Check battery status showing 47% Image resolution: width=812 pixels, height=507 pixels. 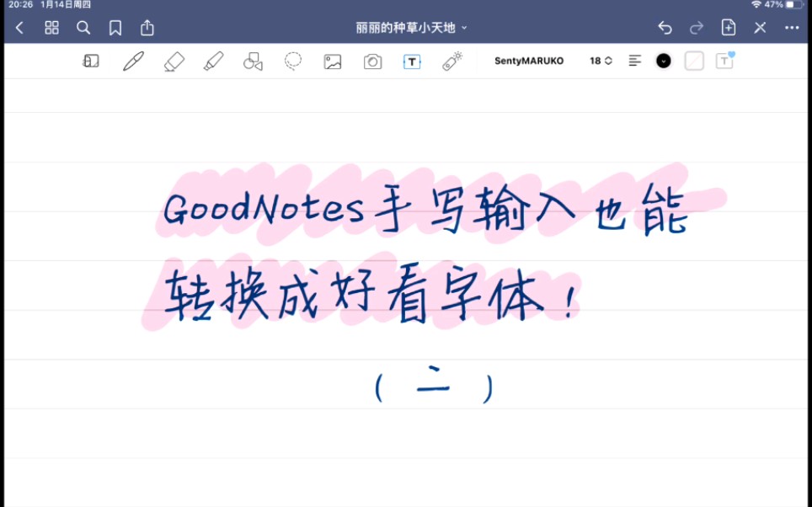click(783, 5)
